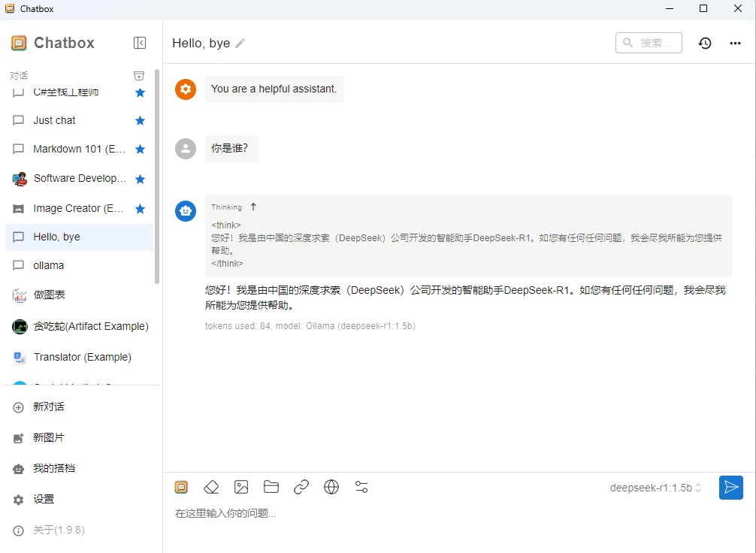This screenshot has width=756, height=553.
Task: Click the blue robot assistant avatar
Action: click(x=186, y=211)
